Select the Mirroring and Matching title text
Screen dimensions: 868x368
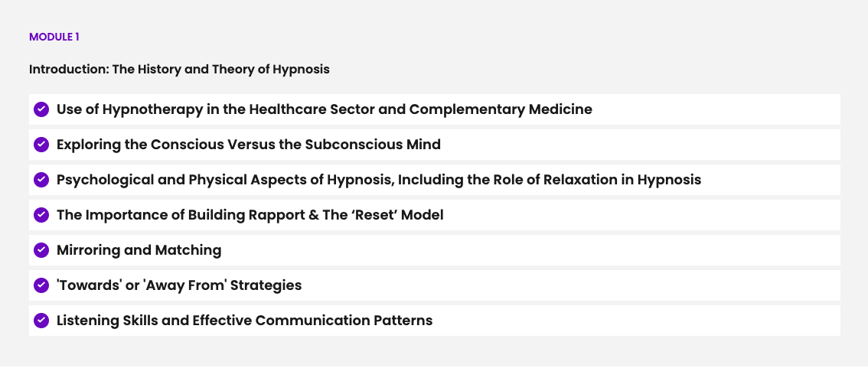[x=139, y=250]
